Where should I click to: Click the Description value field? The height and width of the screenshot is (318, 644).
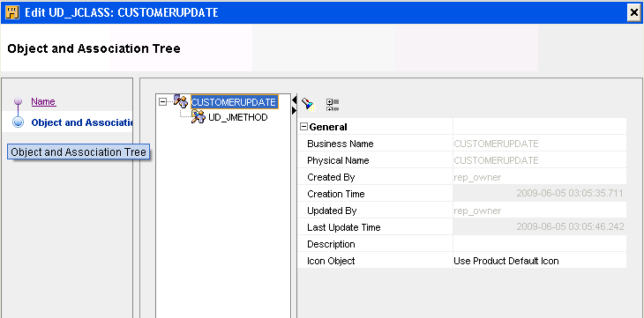click(x=540, y=244)
